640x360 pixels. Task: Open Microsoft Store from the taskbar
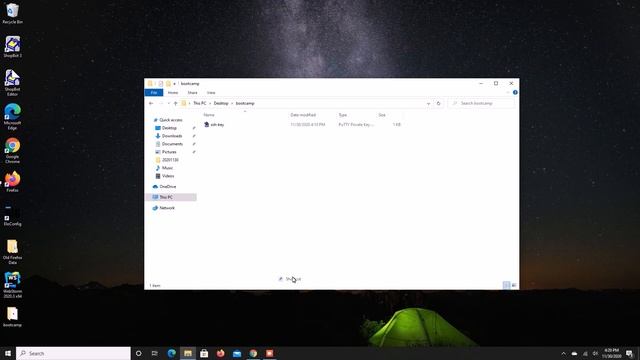pos(204,353)
